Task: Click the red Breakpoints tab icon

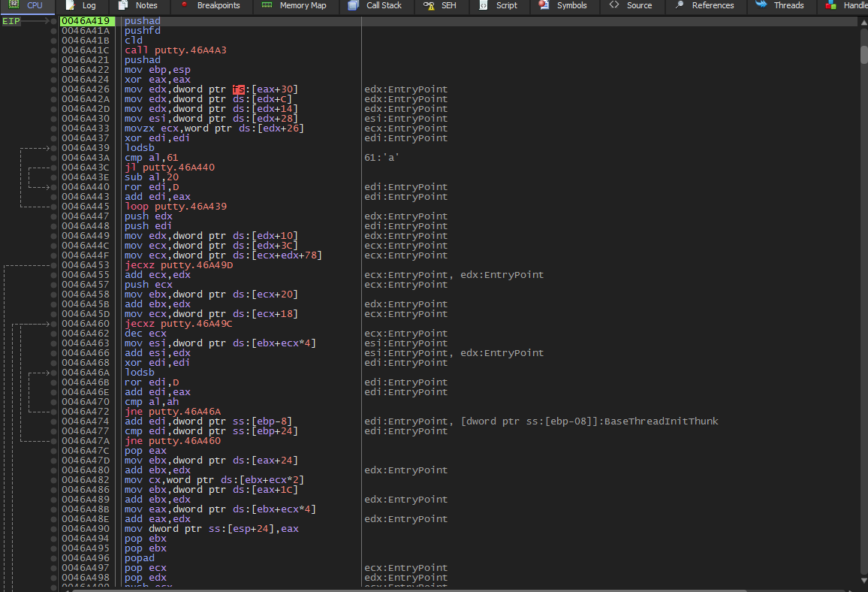Action: click(x=185, y=5)
